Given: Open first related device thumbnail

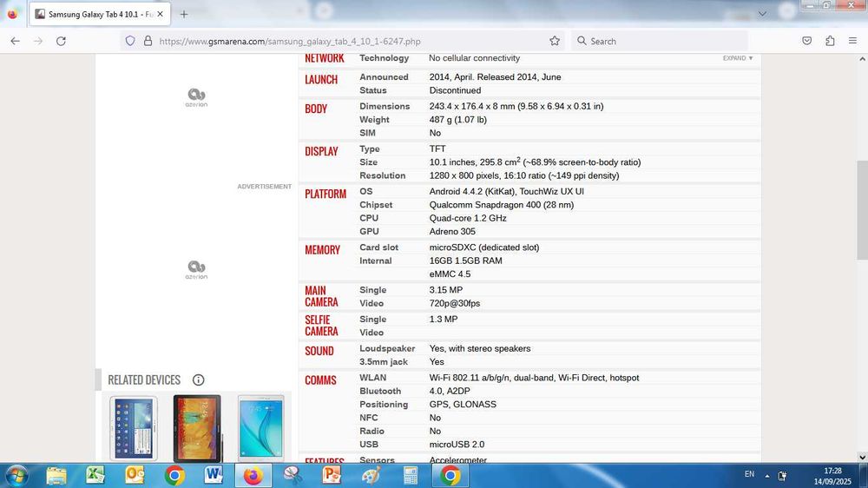Looking at the screenshot, I should [x=134, y=428].
